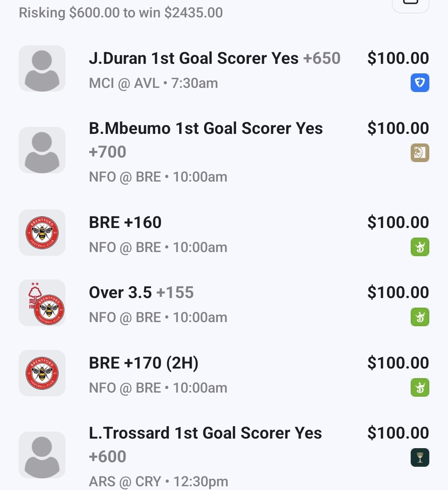Viewport: 448px width, 490px height.
Task: Tap the gold lion sportsbook icon on Mbeumo bet
Action: click(420, 153)
